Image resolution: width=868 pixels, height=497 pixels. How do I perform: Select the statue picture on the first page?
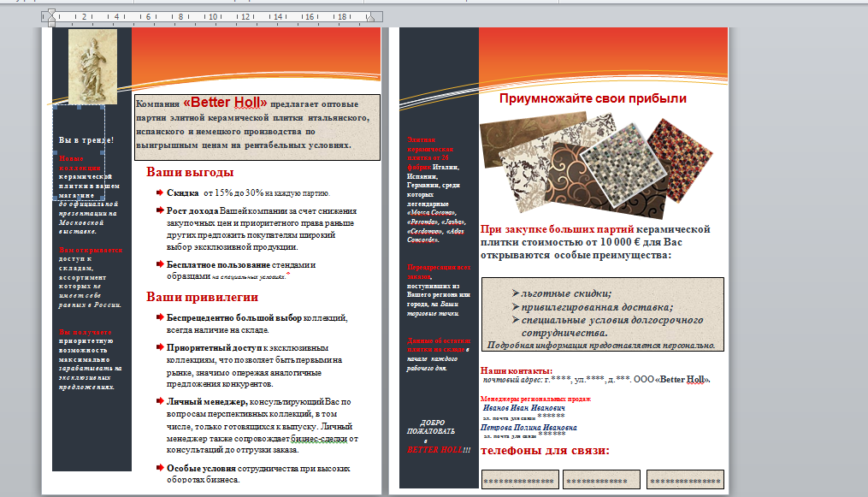point(92,67)
